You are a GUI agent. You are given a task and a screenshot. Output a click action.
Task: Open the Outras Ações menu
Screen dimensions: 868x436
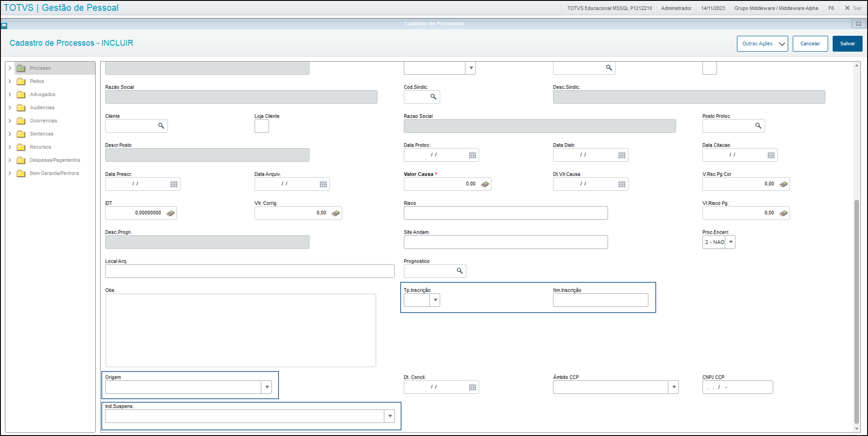coord(762,44)
